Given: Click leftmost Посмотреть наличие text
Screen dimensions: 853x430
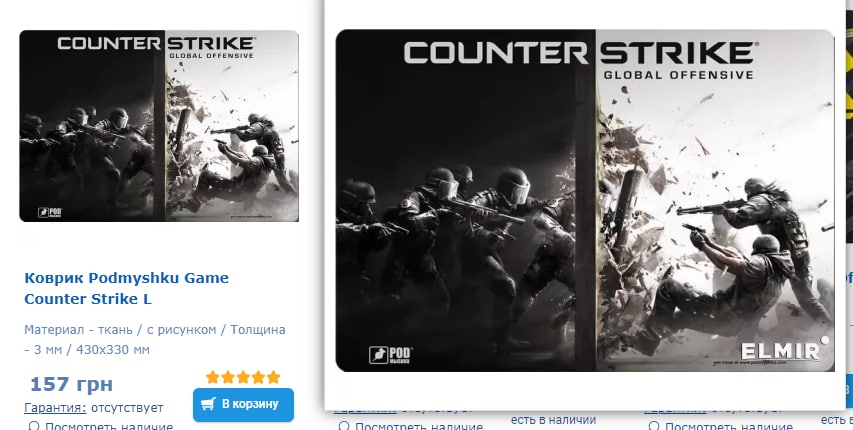Looking at the screenshot, I should [x=109, y=426].
